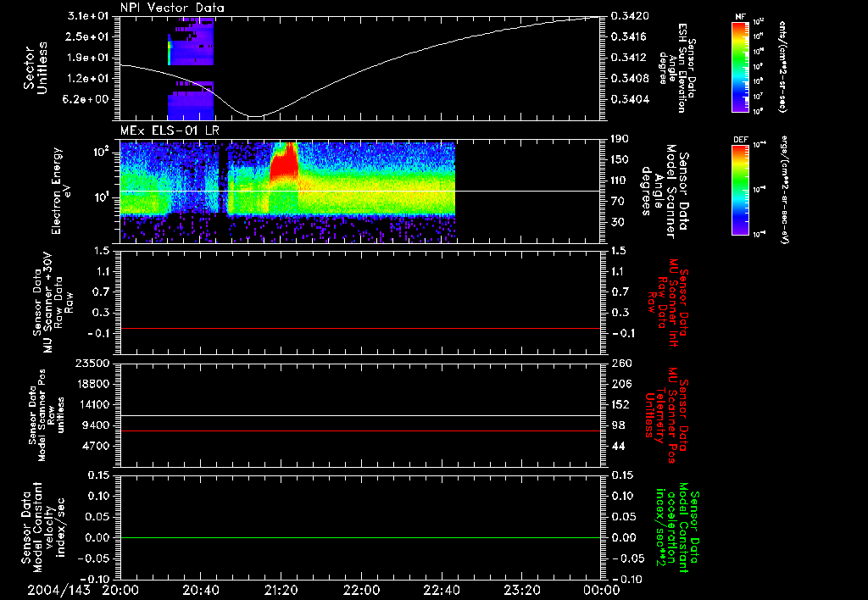The image size is (868, 600).
Task: Click the red MU Scanner raw data line
Action: [x=359, y=328]
